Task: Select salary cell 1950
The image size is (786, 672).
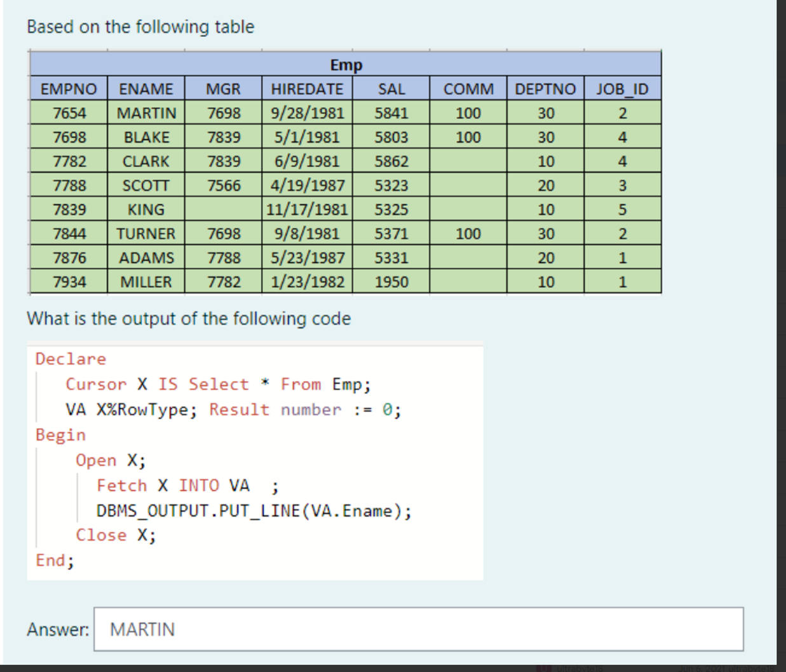Action: (x=391, y=282)
